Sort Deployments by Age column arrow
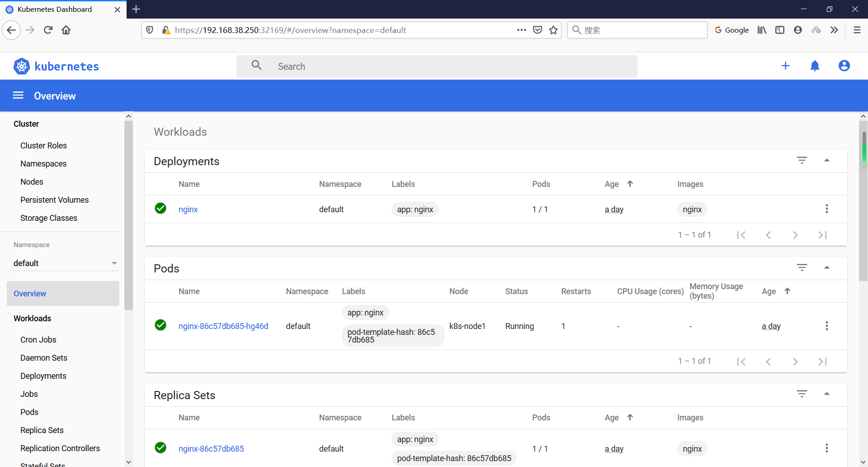The height and width of the screenshot is (467, 868). [x=630, y=184]
